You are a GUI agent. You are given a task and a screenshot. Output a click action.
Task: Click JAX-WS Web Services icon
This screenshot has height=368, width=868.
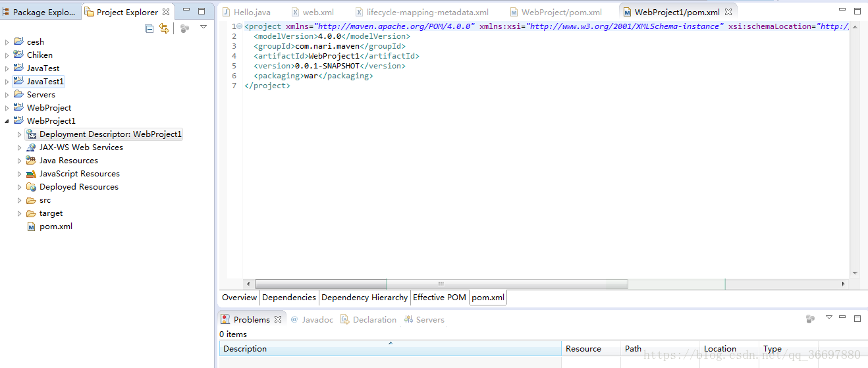click(x=31, y=147)
